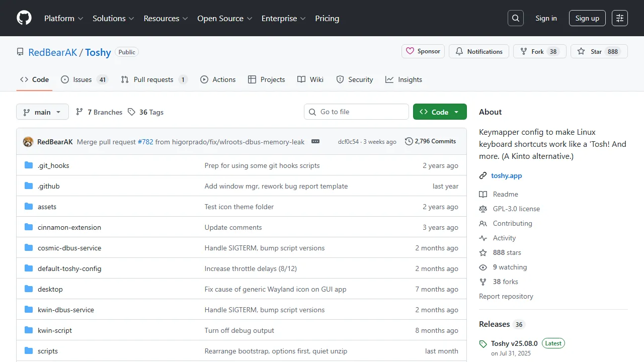Open the search panel using the magnifier icon
644x362 pixels.
pos(515,18)
